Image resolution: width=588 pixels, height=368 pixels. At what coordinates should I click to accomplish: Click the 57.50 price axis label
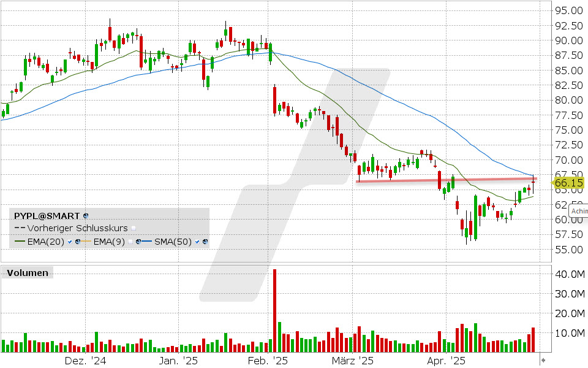(569, 234)
